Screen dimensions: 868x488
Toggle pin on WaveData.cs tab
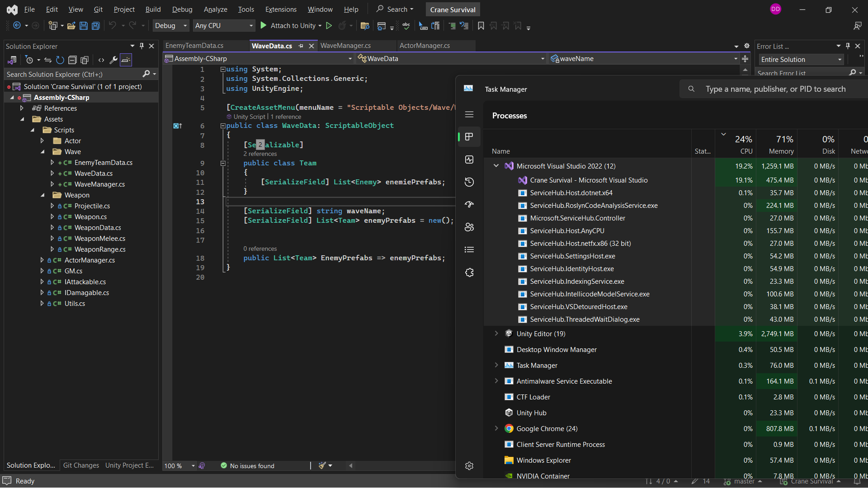[x=301, y=46]
